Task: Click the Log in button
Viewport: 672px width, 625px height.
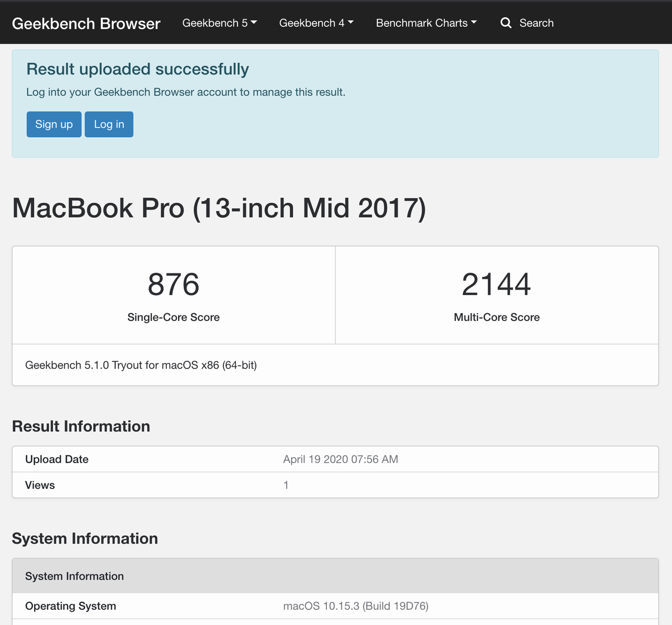Action: (109, 124)
